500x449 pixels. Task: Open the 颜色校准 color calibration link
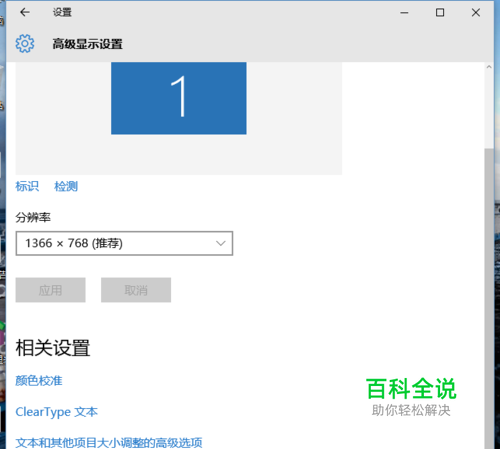click(x=39, y=380)
